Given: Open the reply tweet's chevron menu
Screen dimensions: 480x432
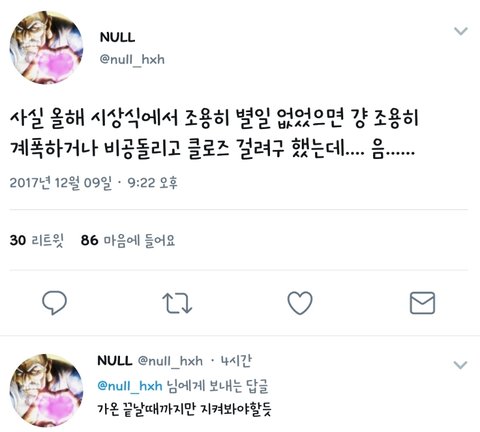Looking at the screenshot, I should [x=460, y=365].
